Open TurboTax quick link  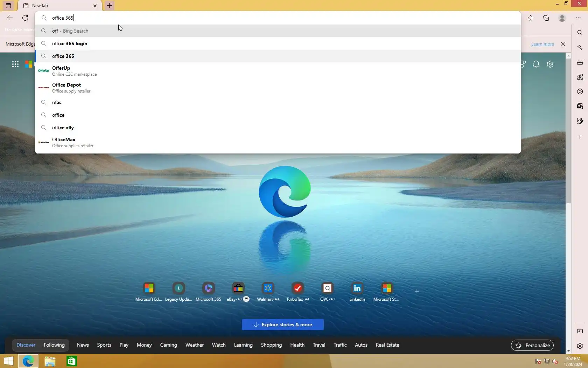coord(297,292)
